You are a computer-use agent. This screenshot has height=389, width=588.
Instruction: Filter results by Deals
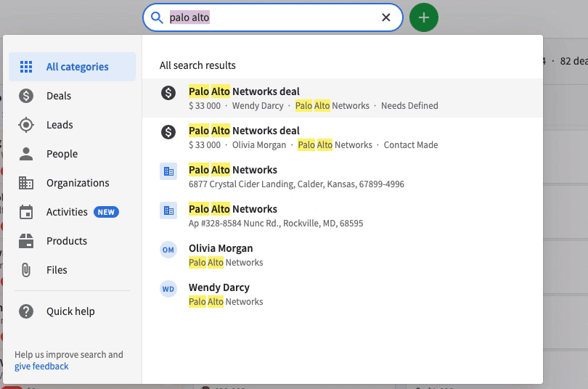[73, 96]
